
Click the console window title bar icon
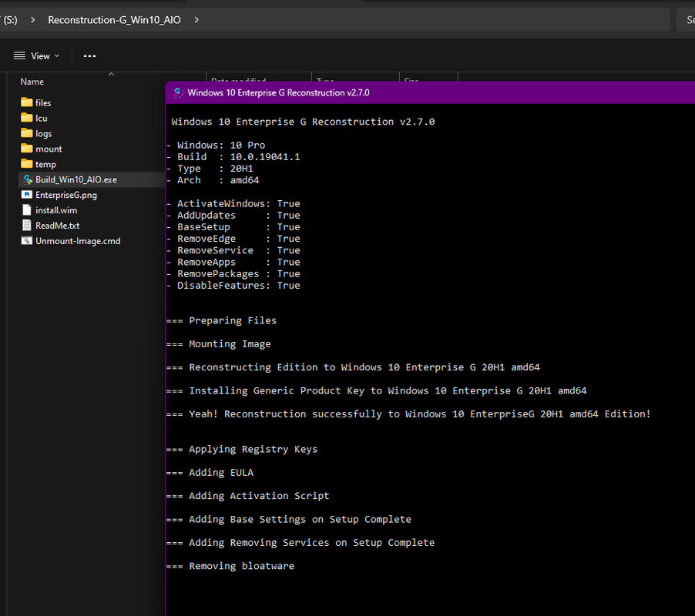[178, 92]
